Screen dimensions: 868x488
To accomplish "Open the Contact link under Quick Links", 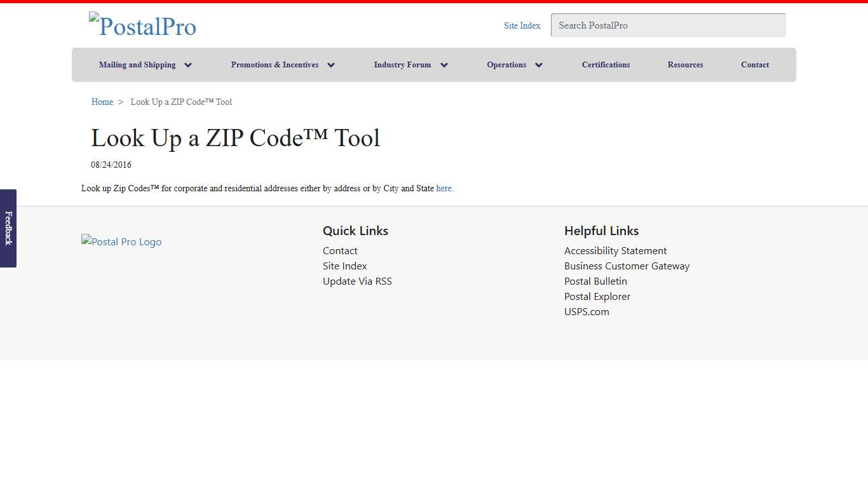I will [339, 250].
